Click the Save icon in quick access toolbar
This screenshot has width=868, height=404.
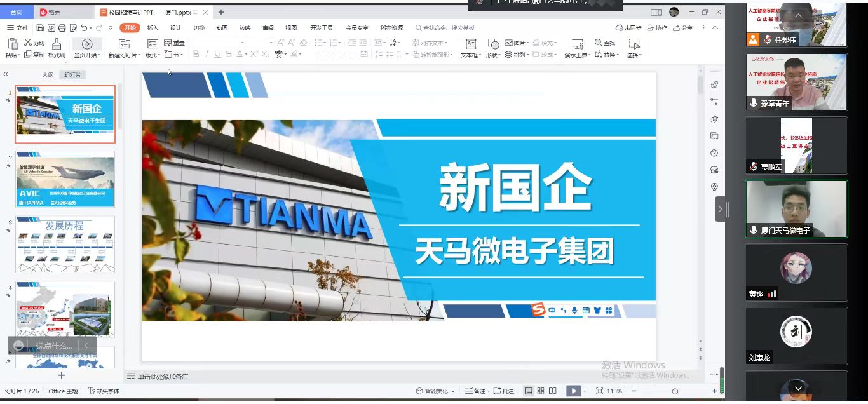click(x=40, y=28)
